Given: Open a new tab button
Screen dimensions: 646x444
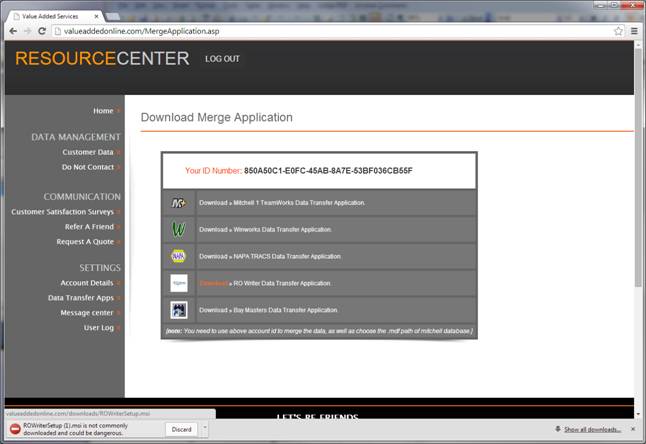Looking at the screenshot, I should [113, 16].
